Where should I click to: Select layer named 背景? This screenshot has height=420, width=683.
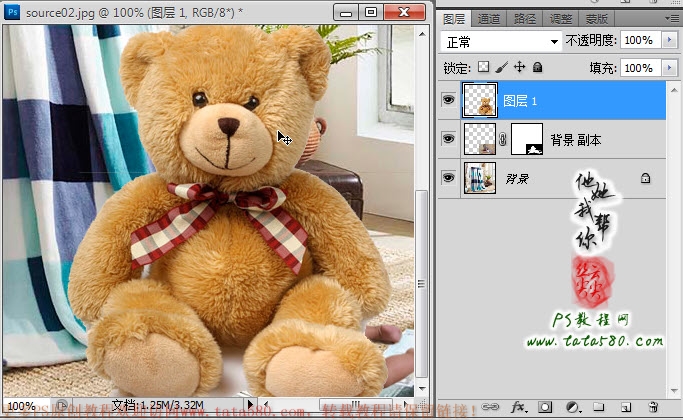coord(517,178)
